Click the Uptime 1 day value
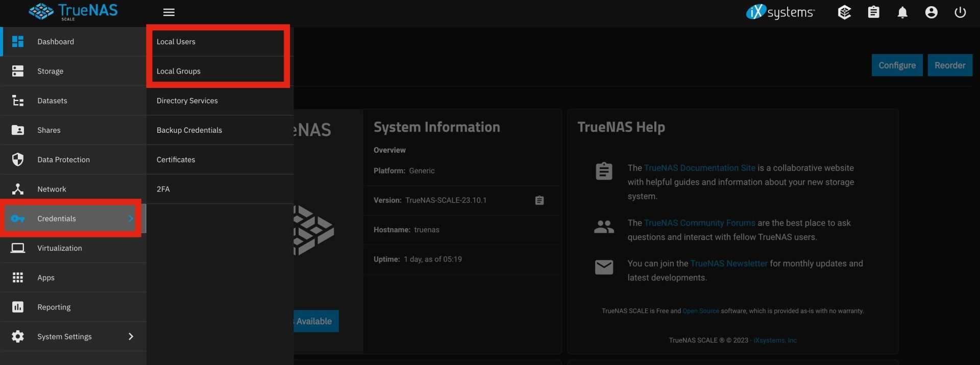Screen dimensions: 980x365 click(x=433, y=259)
